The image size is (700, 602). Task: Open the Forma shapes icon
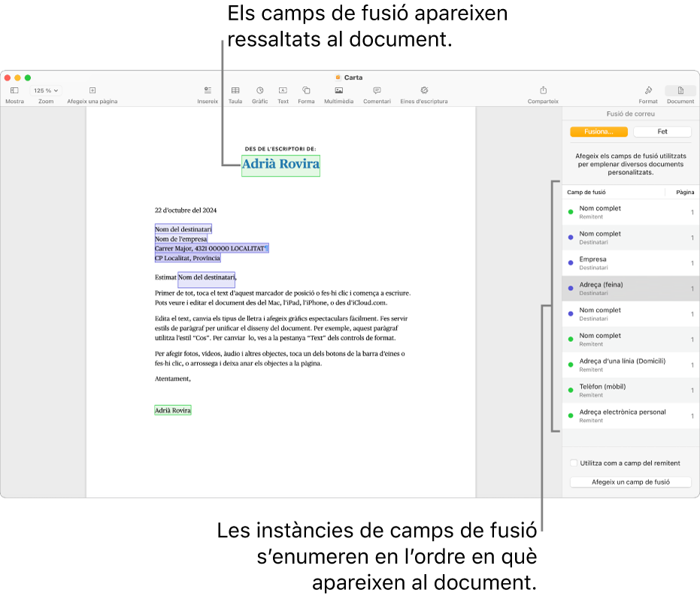(306, 91)
